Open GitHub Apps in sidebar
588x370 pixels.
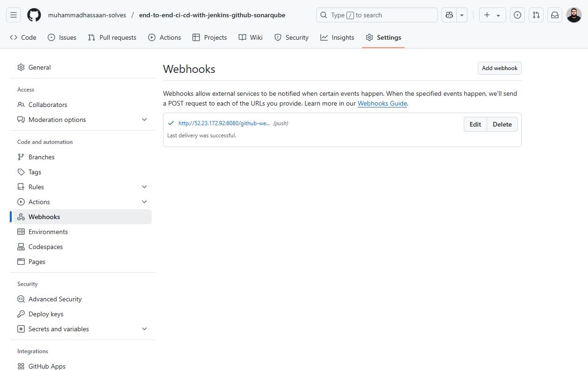click(x=83, y=366)
